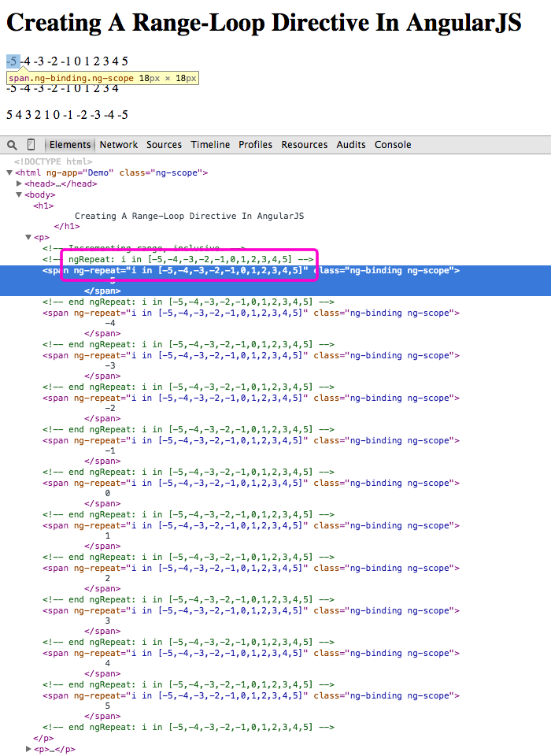Select the Resources tab
The height and width of the screenshot is (756, 551).
pyautogui.click(x=304, y=145)
